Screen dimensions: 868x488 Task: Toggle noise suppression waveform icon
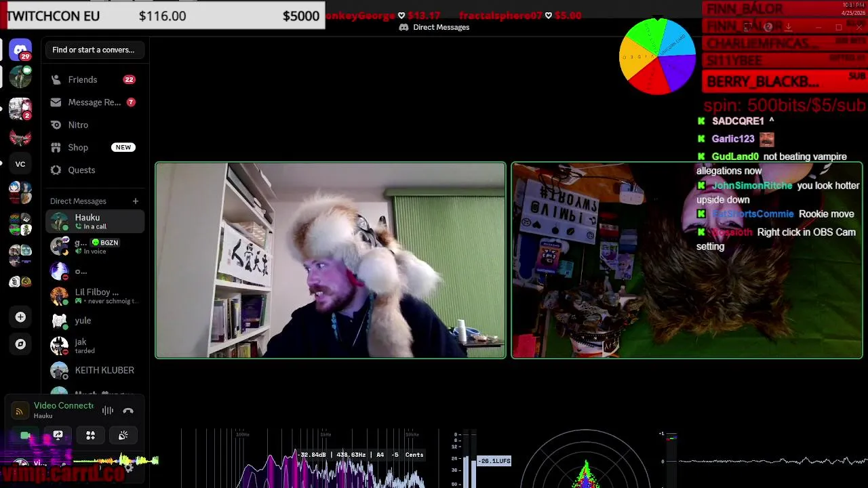pos(108,410)
